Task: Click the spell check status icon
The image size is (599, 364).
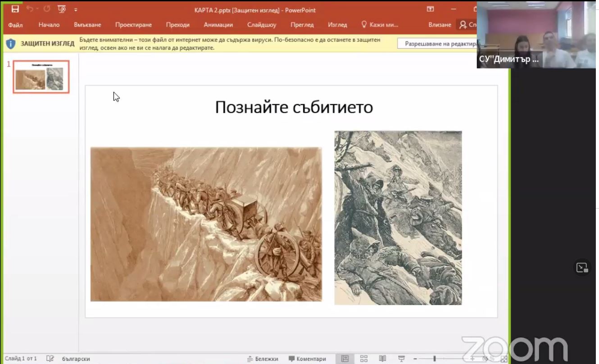Action: (x=50, y=359)
